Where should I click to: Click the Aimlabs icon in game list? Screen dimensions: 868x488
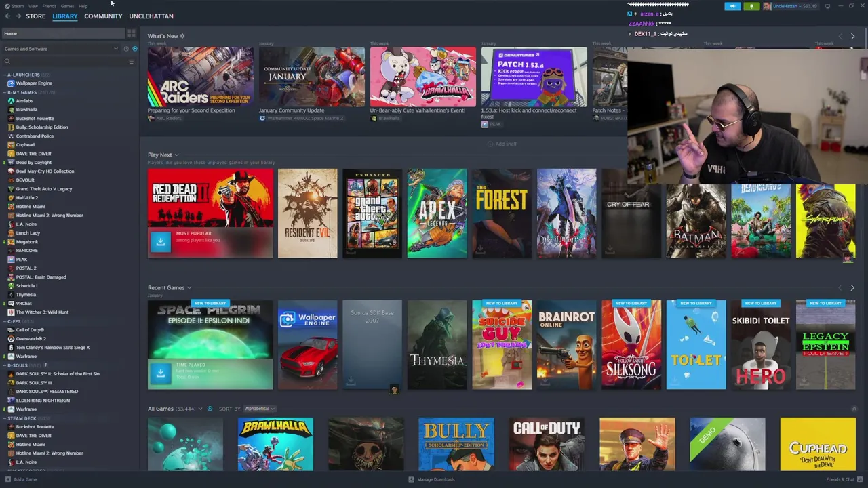(x=11, y=101)
